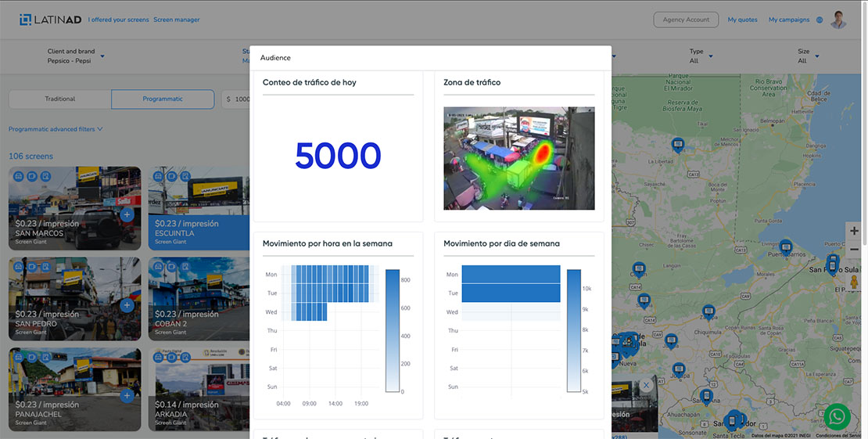
Task: Click the document search icon on PANAJACHEL card
Action: click(x=46, y=357)
